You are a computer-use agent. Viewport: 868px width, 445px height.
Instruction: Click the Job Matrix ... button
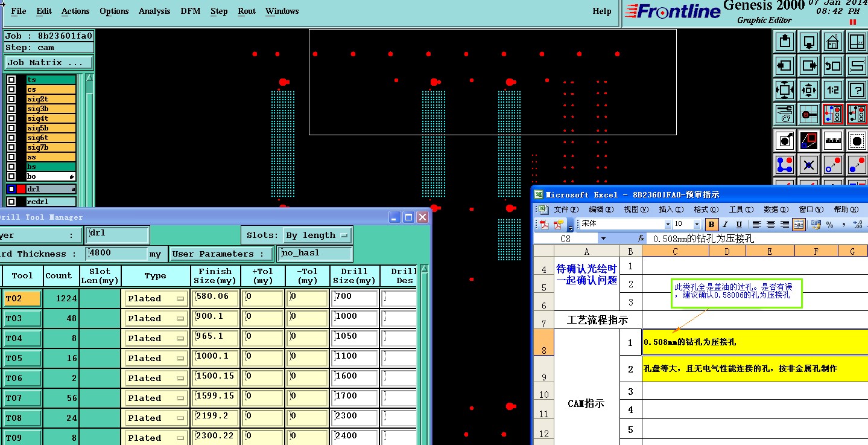49,63
